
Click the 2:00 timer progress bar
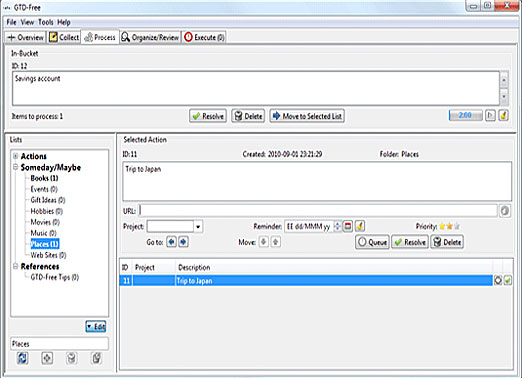pyautogui.click(x=465, y=115)
